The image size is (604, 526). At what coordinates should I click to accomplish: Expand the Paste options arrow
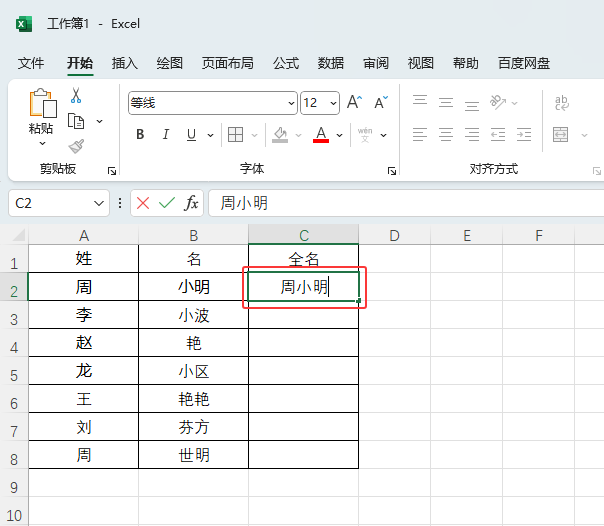coord(42,144)
